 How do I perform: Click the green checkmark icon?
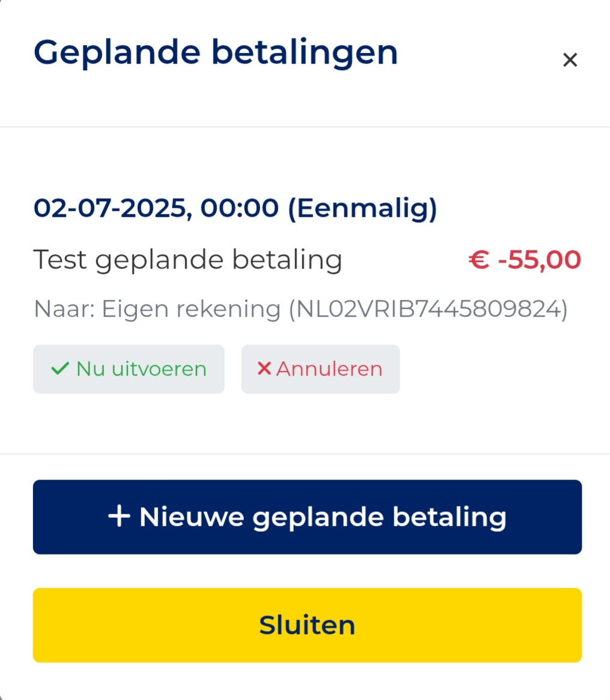point(60,369)
